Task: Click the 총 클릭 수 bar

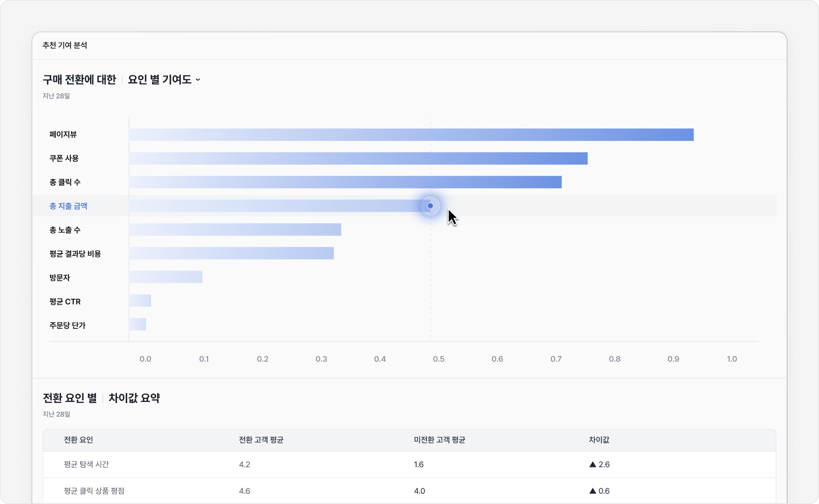Action: click(x=345, y=182)
